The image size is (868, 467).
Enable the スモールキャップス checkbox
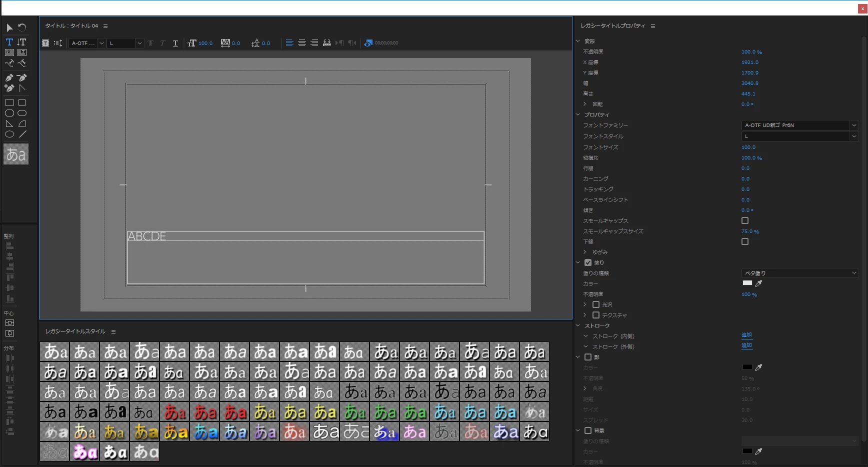[x=745, y=220]
